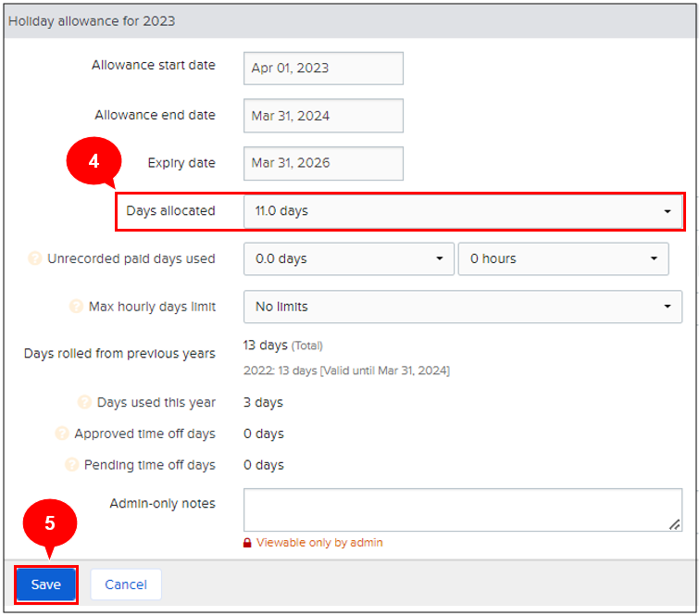Click help icon beside Max hourly days limit
The image size is (699, 616).
pyautogui.click(x=77, y=307)
